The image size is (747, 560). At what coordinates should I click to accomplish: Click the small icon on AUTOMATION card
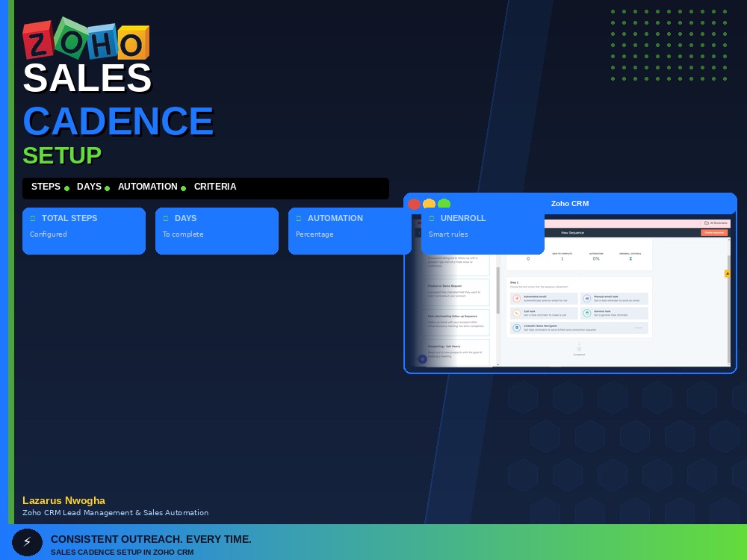pyautogui.click(x=299, y=219)
